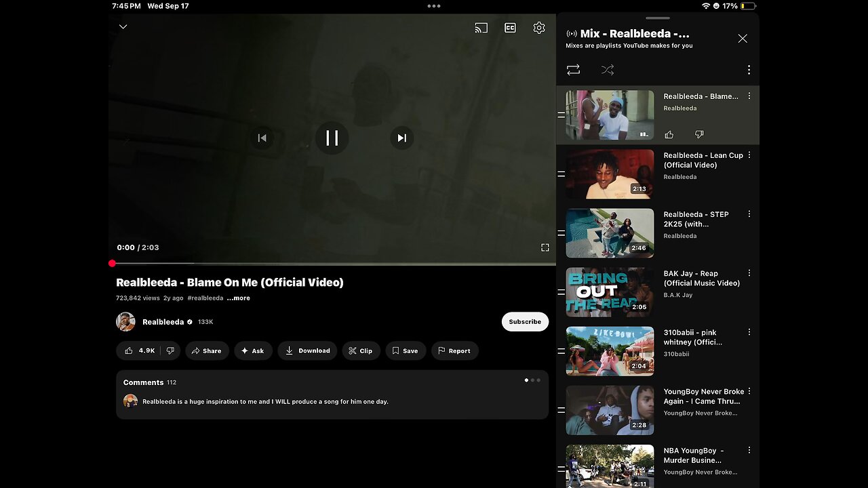Tap the Wi-Fi status icon
Viewport: 868px width, 488px height.
706,6
